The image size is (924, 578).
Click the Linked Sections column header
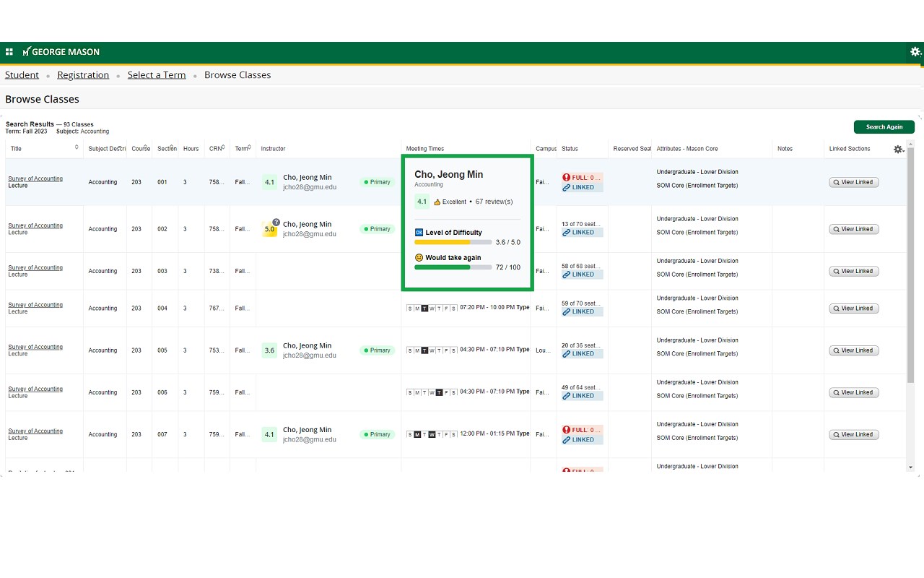pos(850,149)
